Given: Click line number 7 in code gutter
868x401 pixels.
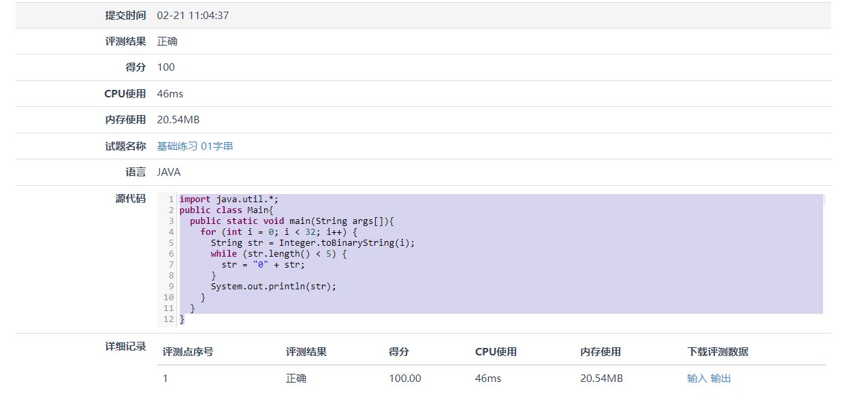Looking at the screenshot, I should pyautogui.click(x=171, y=265).
